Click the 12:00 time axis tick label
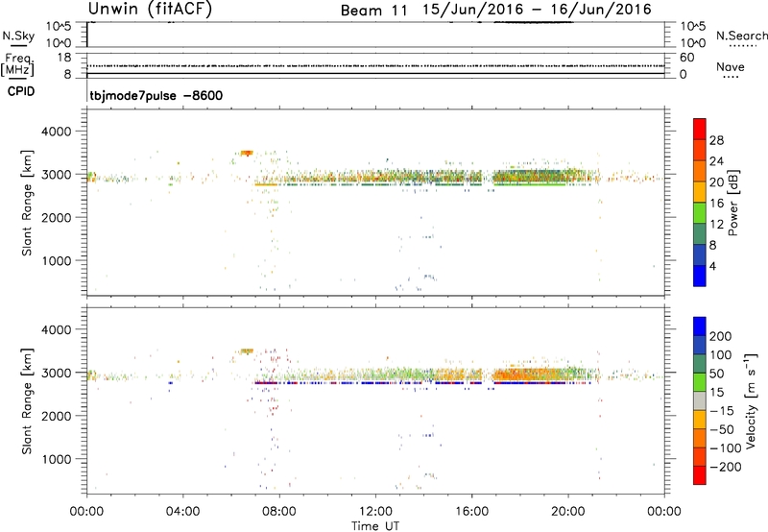The width and height of the screenshot is (768, 532). point(375,512)
